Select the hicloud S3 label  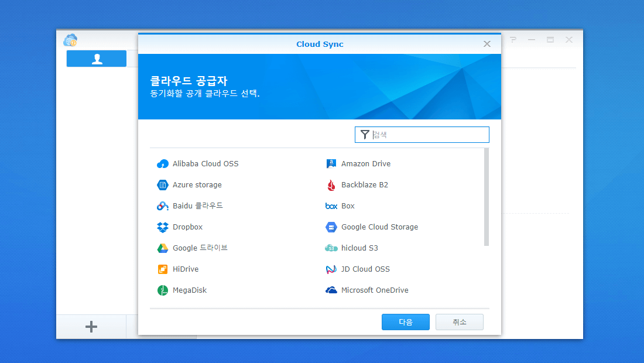[360, 248]
